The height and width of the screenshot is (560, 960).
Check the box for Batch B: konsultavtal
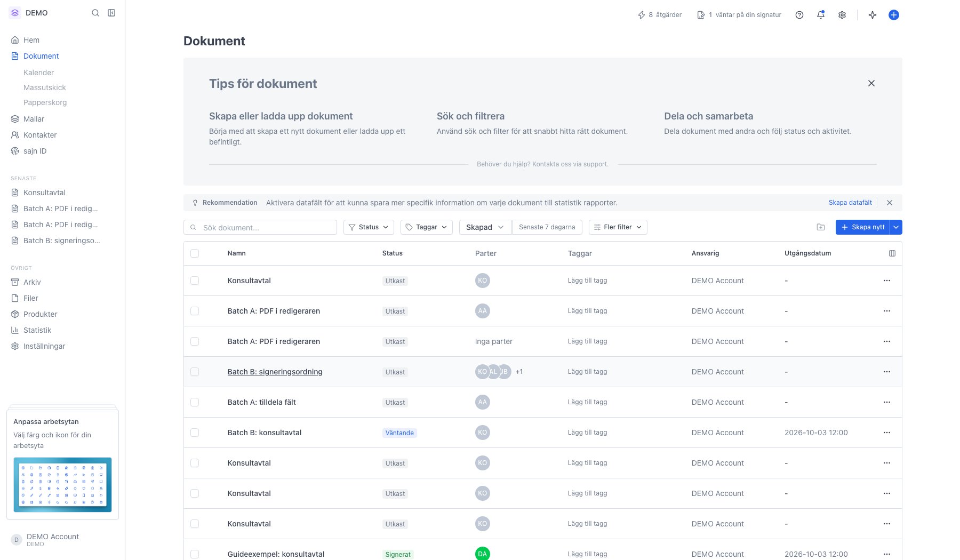pos(195,433)
